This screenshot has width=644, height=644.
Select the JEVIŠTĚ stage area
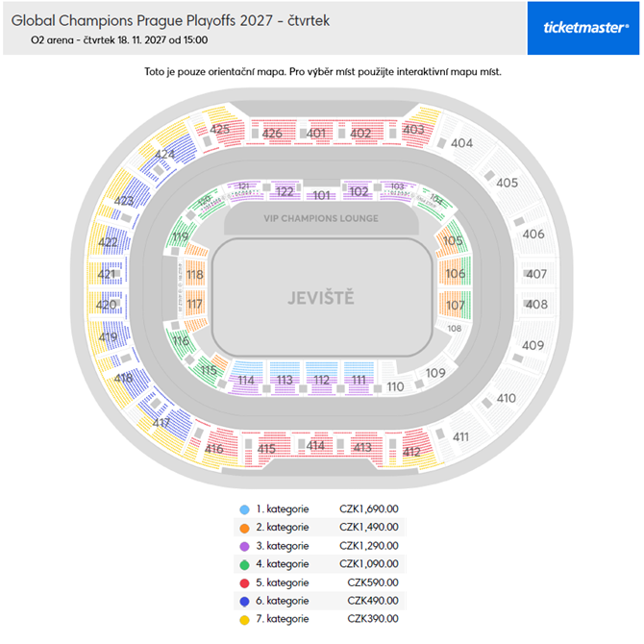320,298
